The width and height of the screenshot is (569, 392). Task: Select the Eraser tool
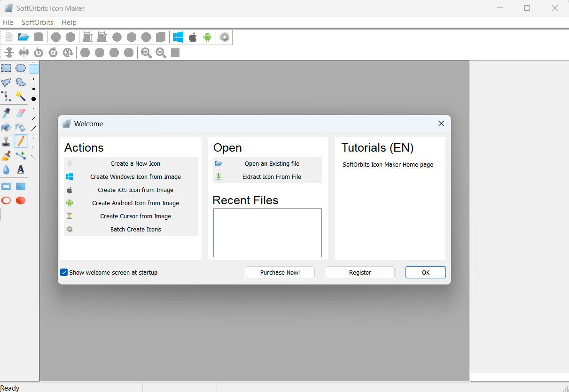coord(21,113)
